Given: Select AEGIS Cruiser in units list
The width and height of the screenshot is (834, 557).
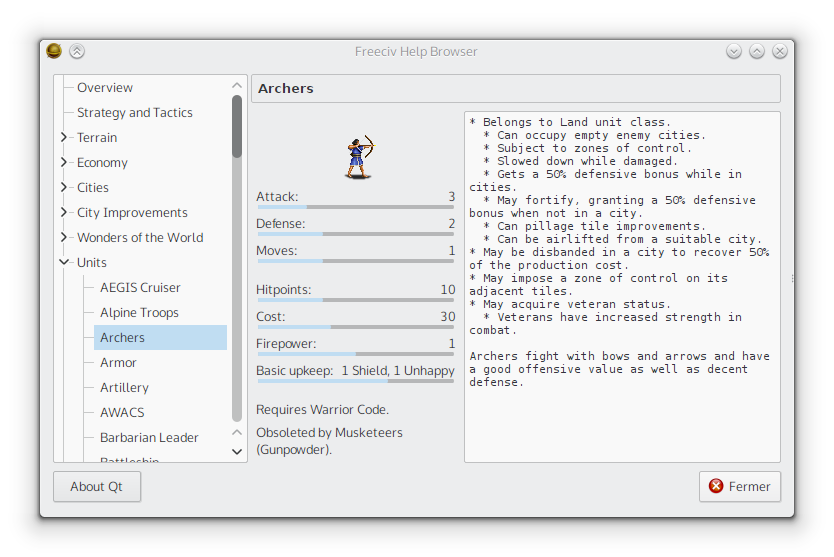Looking at the screenshot, I should point(140,288).
